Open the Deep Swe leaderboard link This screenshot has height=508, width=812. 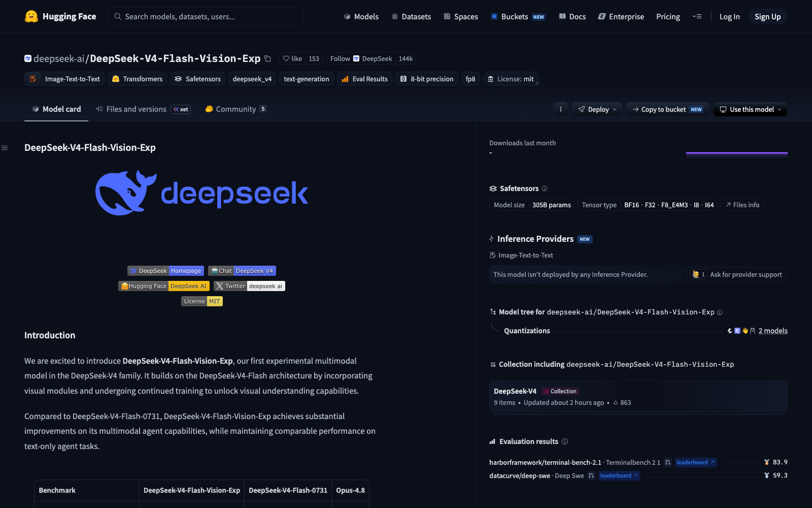pos(619,475)
